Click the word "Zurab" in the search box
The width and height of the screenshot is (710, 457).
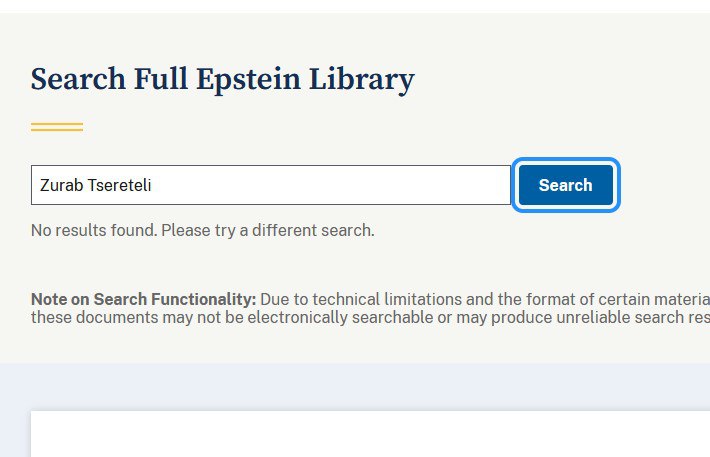tap(61, 185)
